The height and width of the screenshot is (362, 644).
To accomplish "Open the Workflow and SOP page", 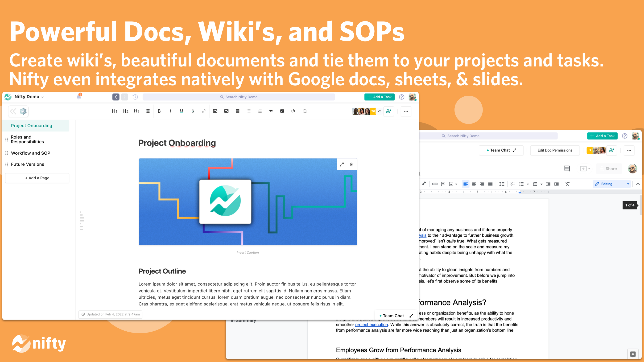I will (x=30, y=153).
